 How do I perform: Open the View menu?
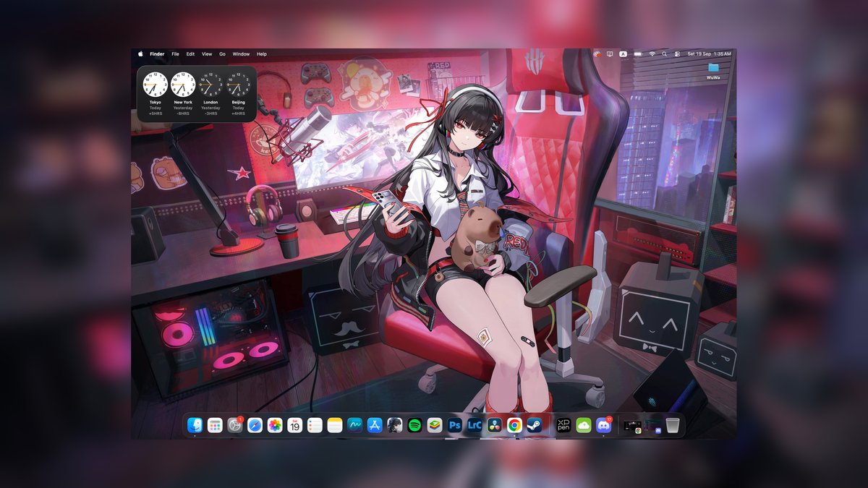point(207,53)
